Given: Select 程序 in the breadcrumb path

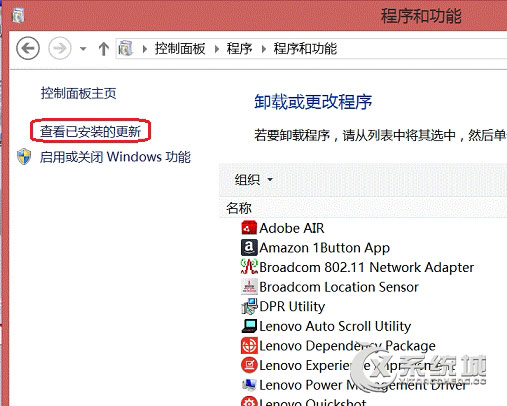Looking at the screenshot, I should tap(239, 49).
